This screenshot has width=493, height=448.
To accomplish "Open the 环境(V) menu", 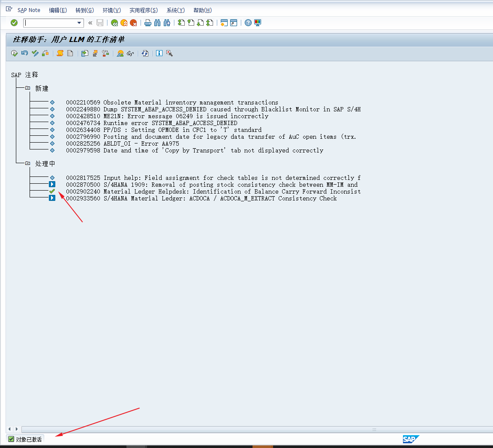I will tap(111, 10).
